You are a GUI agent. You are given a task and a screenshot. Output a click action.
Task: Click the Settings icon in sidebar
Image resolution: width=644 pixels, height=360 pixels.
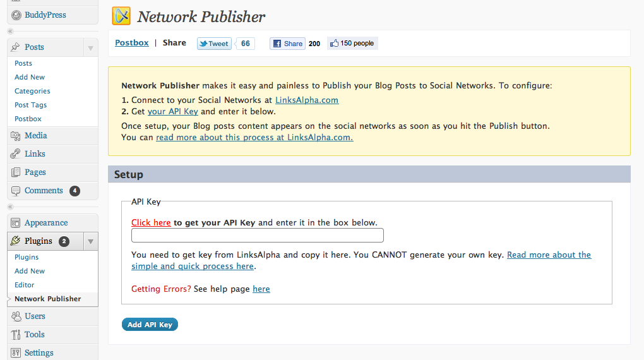pyautogui.click(x=16, y=352)
